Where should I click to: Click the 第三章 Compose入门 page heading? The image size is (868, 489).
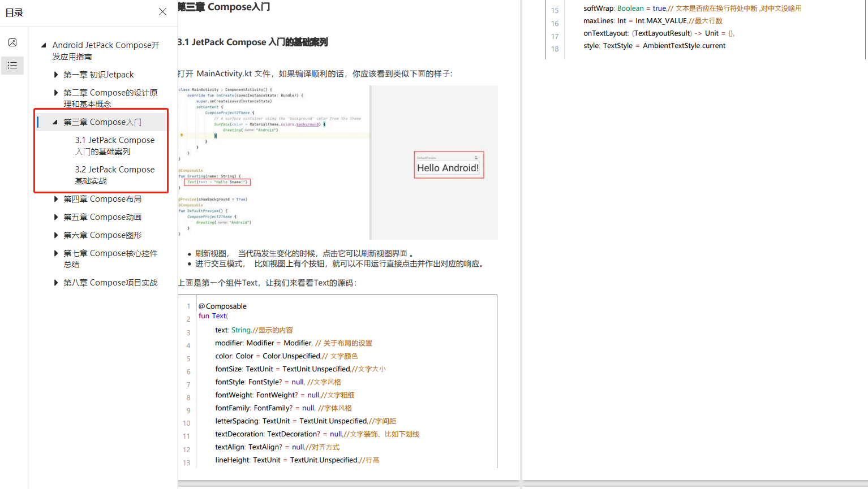(224, 7)
